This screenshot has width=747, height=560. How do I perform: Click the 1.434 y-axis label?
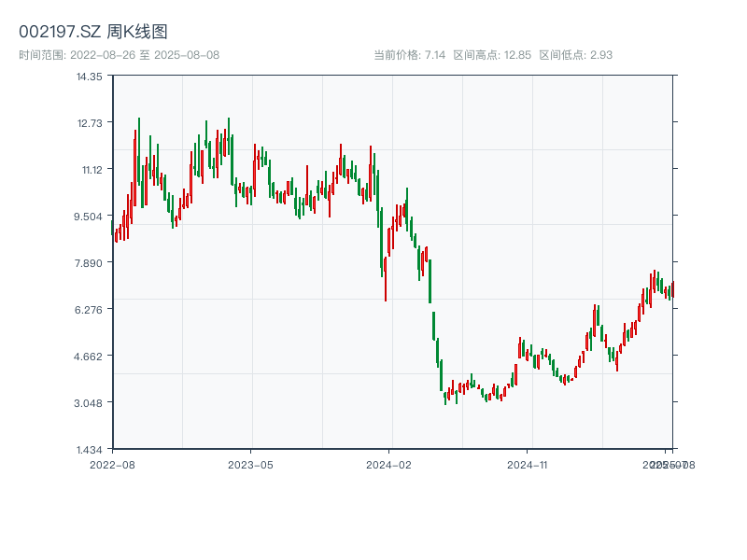click(x=89, y=450)
